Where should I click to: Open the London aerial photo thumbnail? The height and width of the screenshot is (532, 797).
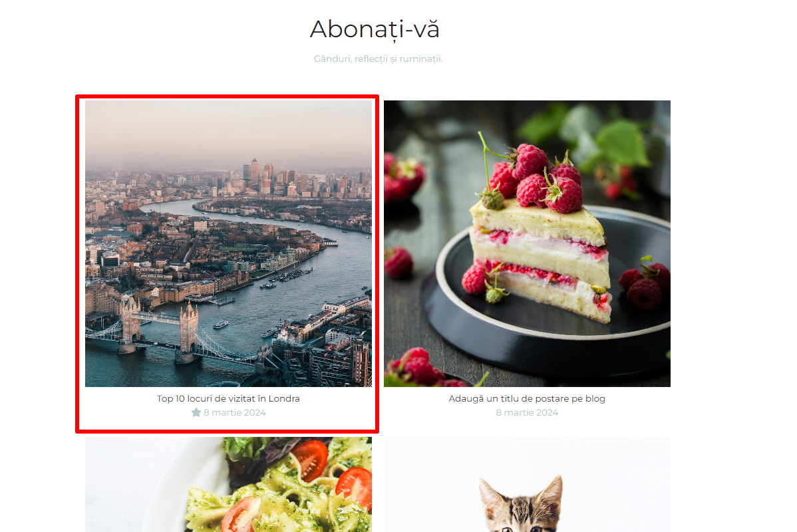click(x=228, y=243)
